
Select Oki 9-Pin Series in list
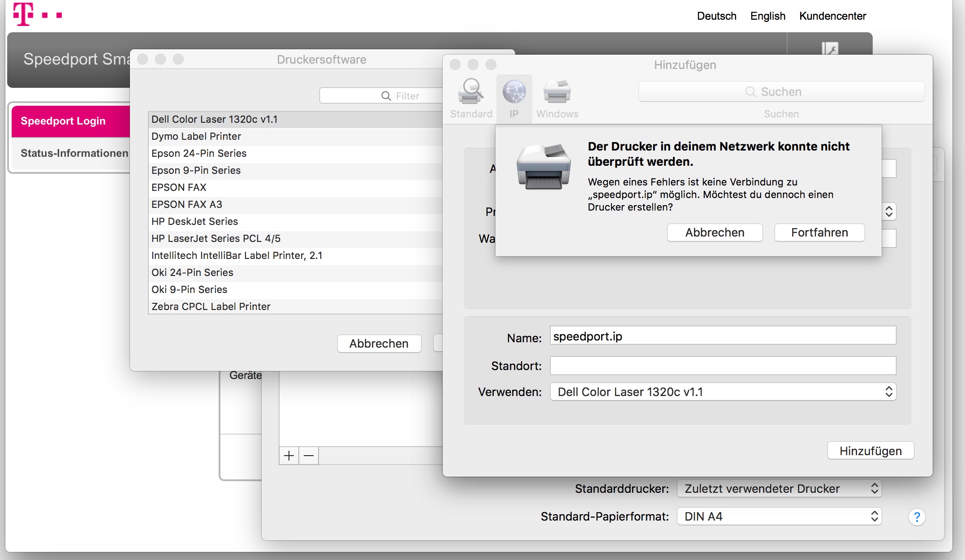[295, 290]
